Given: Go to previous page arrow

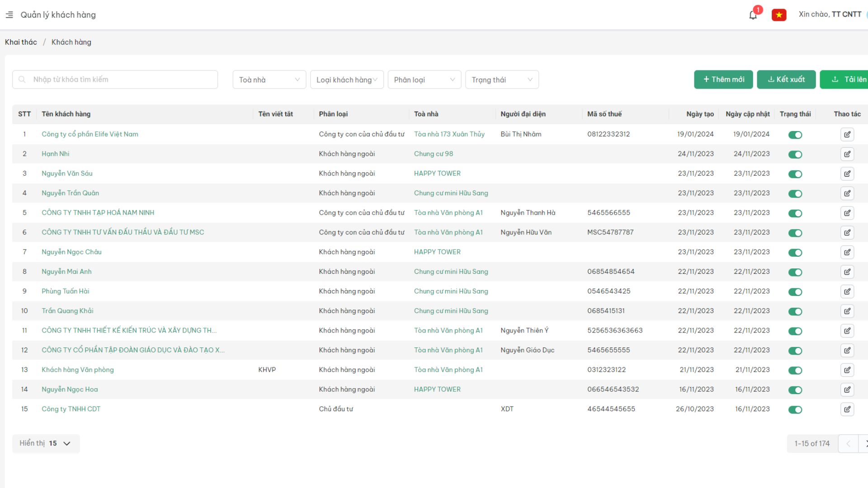Looking at the screenshot, I should coord(848,444).
